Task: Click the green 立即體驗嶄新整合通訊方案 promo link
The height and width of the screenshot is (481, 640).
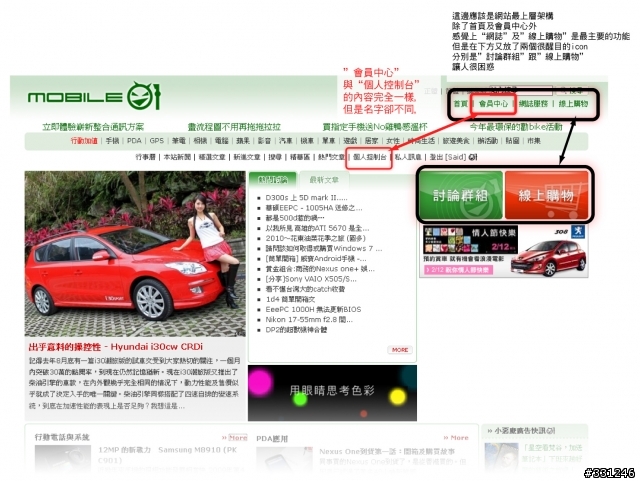Action: point(93,127)
